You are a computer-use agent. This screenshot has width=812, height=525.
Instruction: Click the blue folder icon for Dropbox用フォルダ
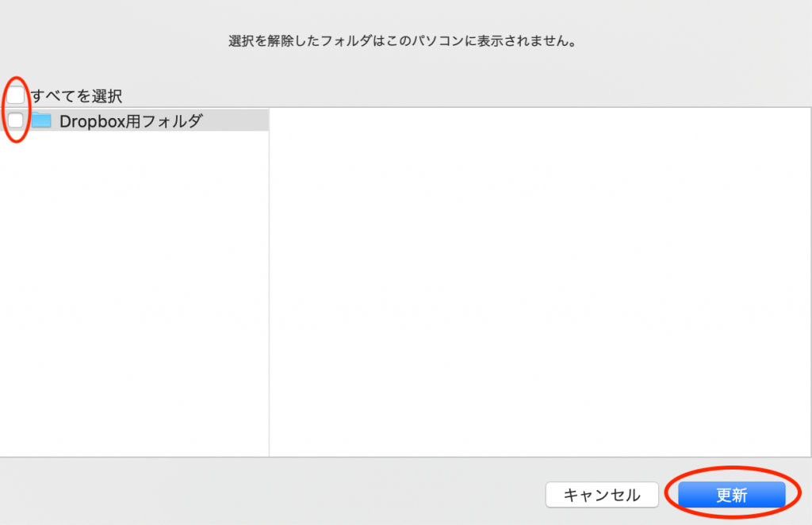coord(41,120)
